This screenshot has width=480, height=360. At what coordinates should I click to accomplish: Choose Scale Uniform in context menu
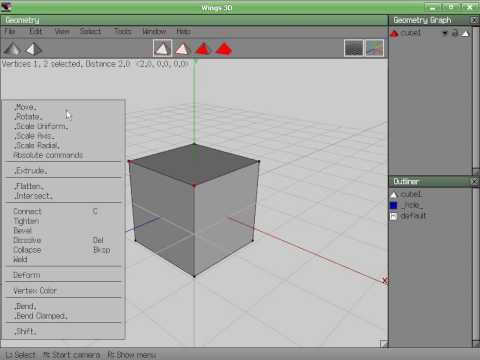click(64, 126)
